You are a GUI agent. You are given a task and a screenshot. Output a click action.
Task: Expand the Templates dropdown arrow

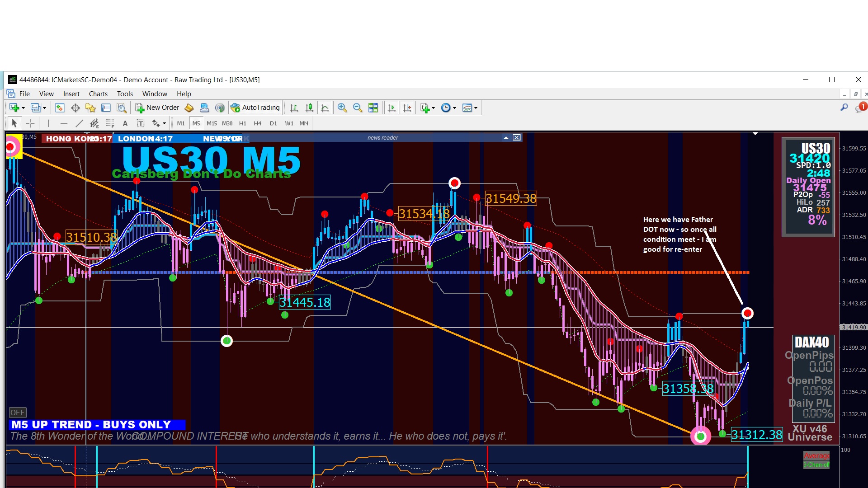pyautogui.click(x=476, y=108)
